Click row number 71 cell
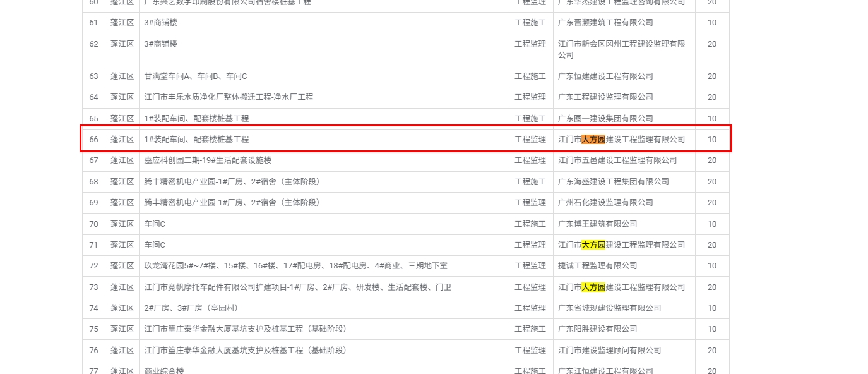Screen dimensions: 868x374 click(x=93, y=245)
